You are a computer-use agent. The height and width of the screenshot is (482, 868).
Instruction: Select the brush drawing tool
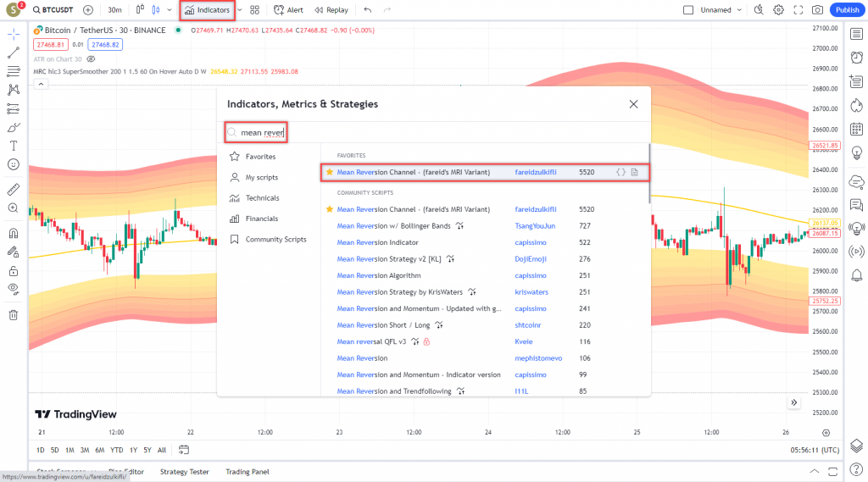tap(14, 127)
